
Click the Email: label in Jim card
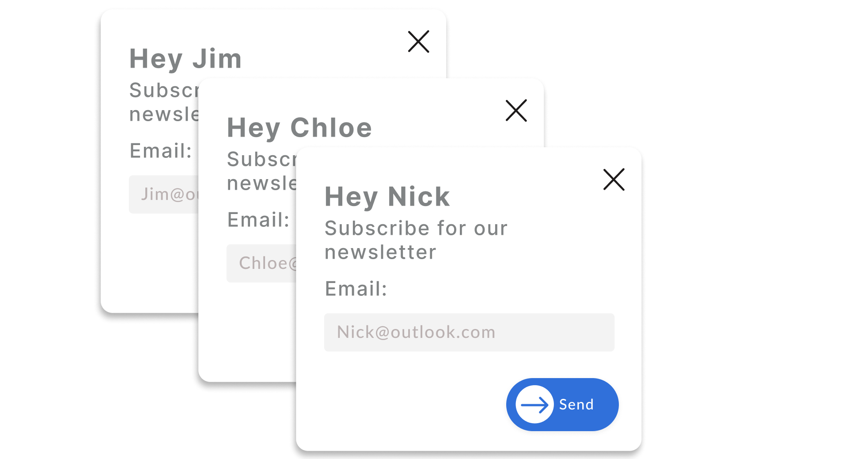(x=161, y=151)
